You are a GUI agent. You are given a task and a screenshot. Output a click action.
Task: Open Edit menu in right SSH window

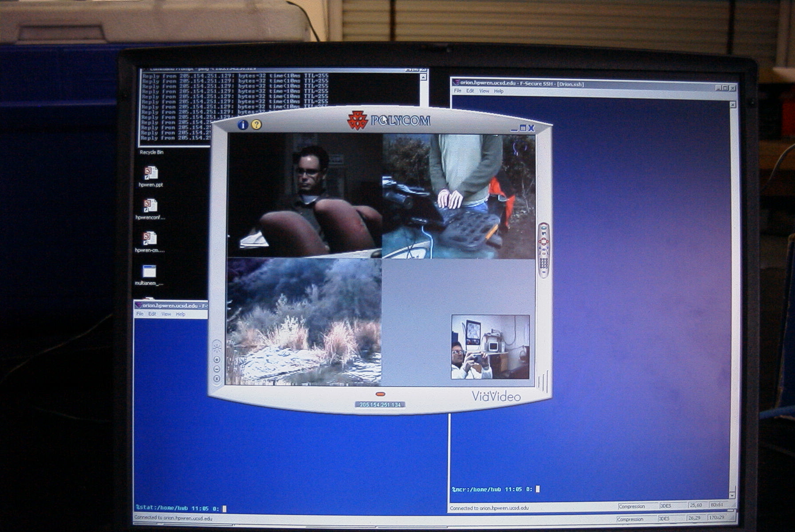point(470,91)
